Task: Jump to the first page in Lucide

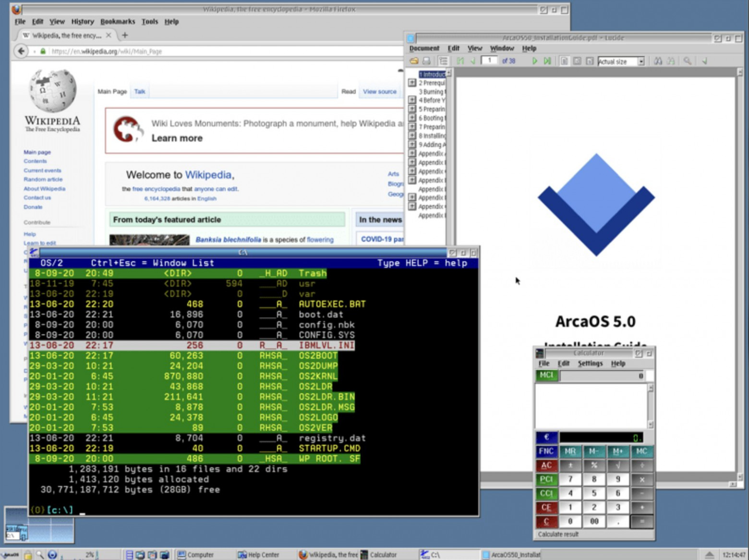Action: (x=460, y=61)
